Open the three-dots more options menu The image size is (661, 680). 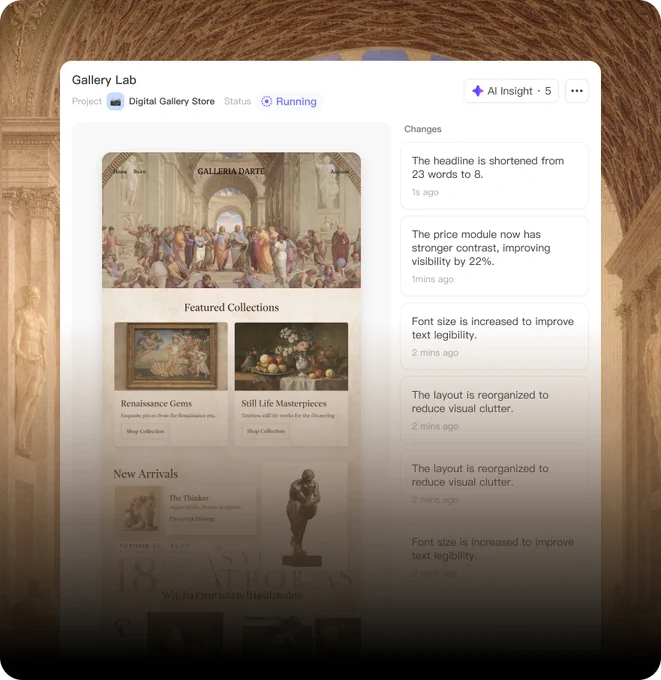click(577, 91)
